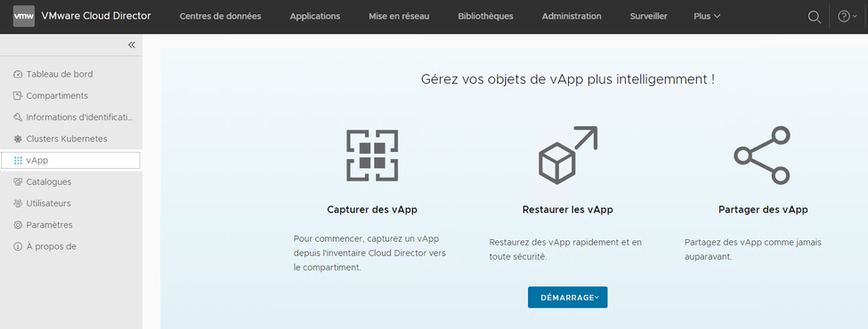Viewport: 868px width, 329px height.
Task: Open Paramètres in sidebar
Action: point(49,225)
